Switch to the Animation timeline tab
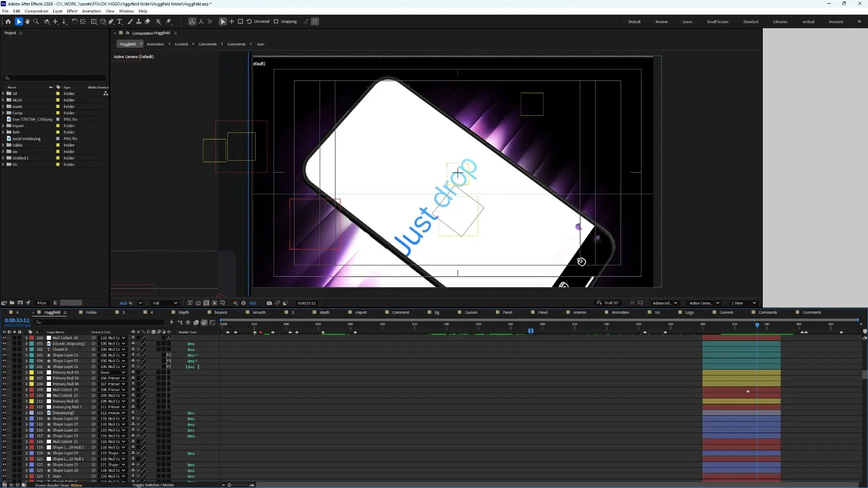The image size is (868, 488). pos(620,312)
